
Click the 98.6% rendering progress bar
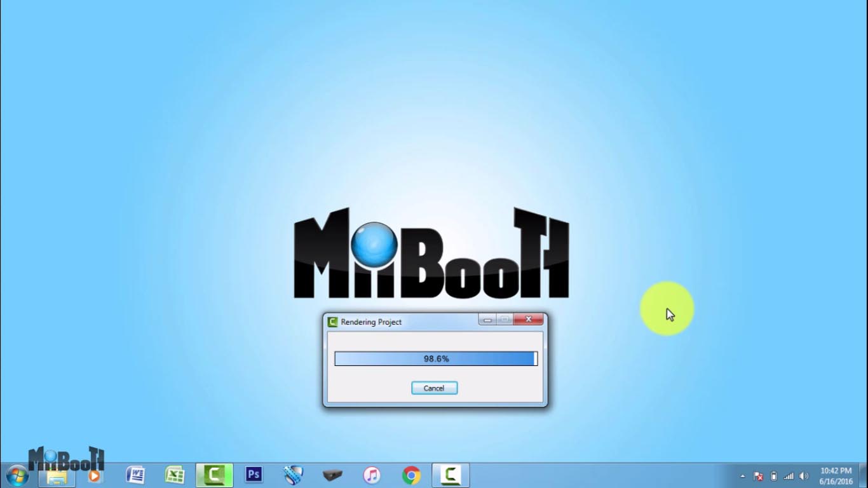coord(436,359)
